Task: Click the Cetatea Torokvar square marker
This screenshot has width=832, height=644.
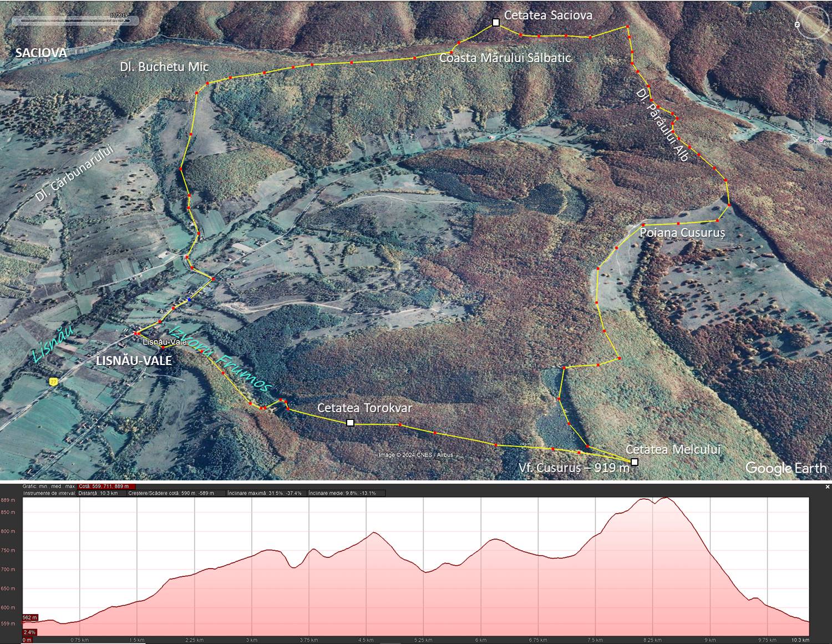Action: [350, 423]
